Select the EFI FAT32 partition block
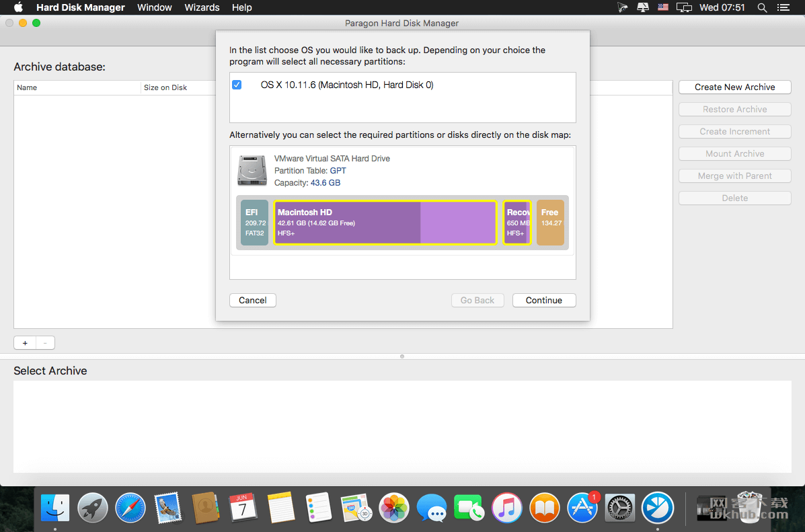 (x=255, y=223)
